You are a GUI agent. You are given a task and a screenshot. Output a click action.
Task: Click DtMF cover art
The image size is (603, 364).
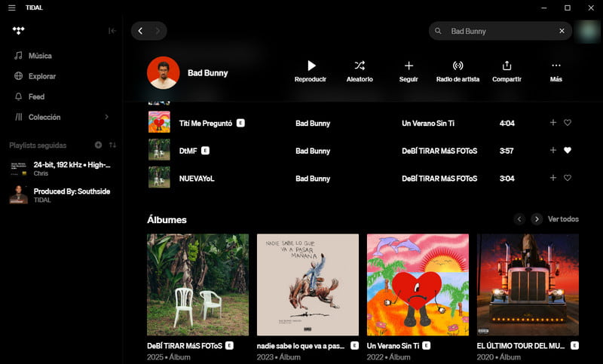coord(159,149)
